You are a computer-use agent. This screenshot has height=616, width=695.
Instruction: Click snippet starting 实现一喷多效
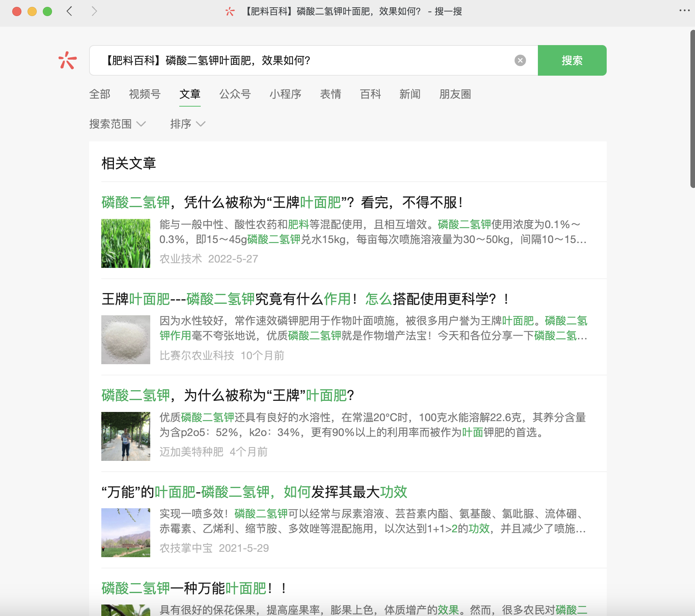pyautogui.click(x=373, y=521)
